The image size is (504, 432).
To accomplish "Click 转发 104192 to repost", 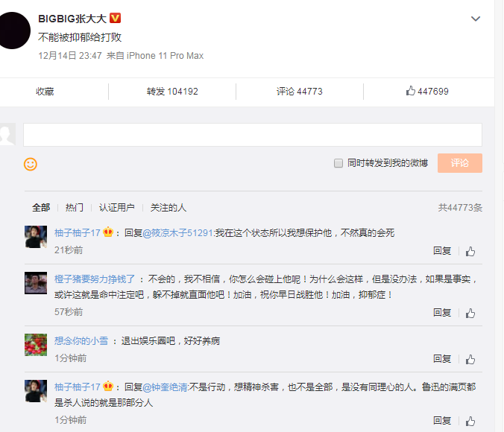I will pyautogui.click(x=172, y=92).
